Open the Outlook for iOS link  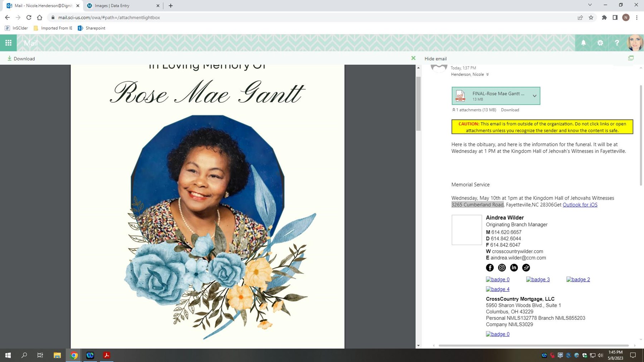click(580, 205)
